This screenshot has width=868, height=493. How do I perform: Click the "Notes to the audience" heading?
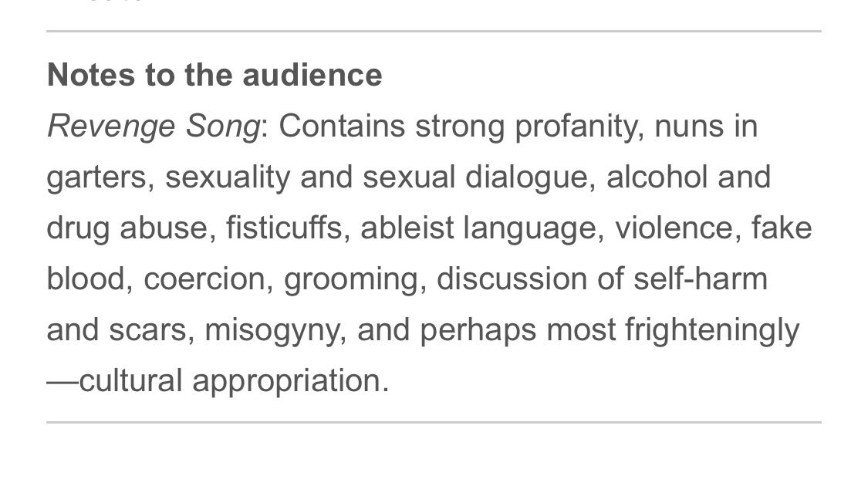point(214,75)
